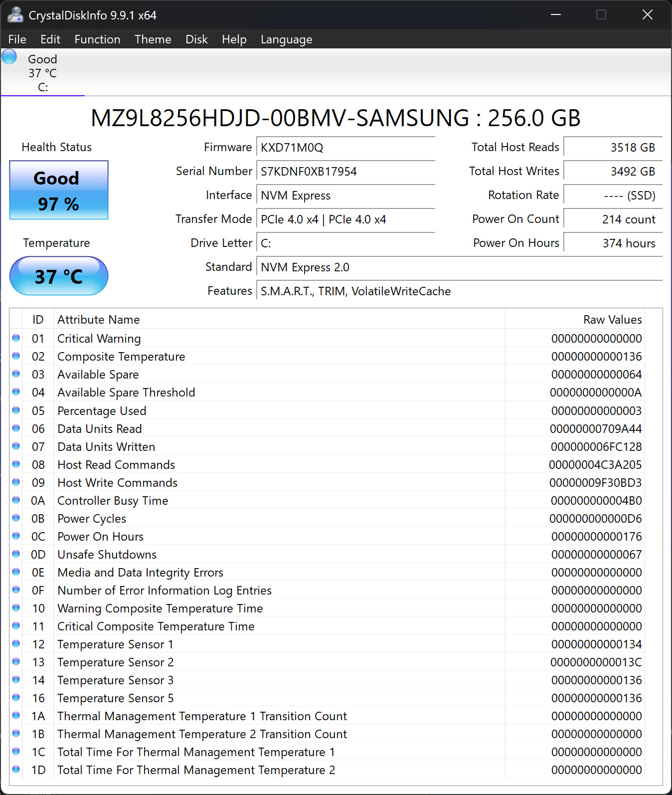The width and height of the screenshot is (672, 795).
Task: Click the status orb for Host Write Commands
Action: coord(16,482)
